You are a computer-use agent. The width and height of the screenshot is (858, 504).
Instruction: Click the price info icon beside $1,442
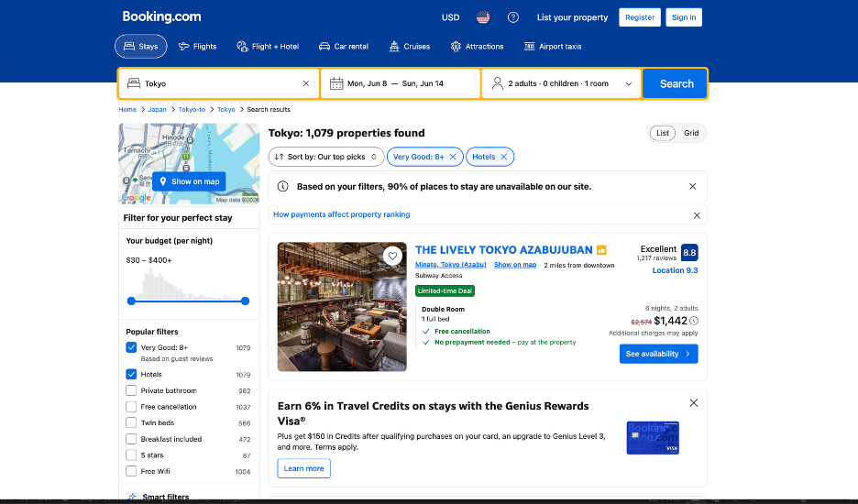coord(693,321)
